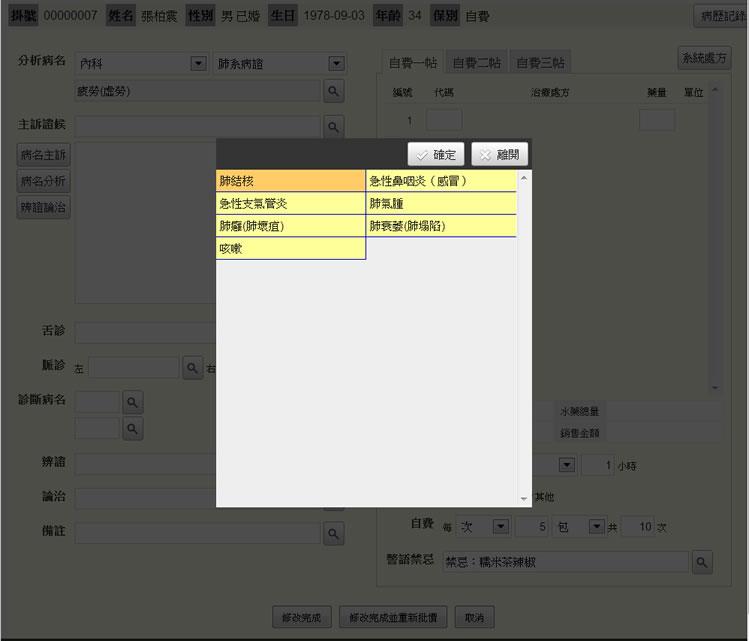Switch to the 自費三帖 tab
Viewport: 749px width, 641px height.
[540, 63]
